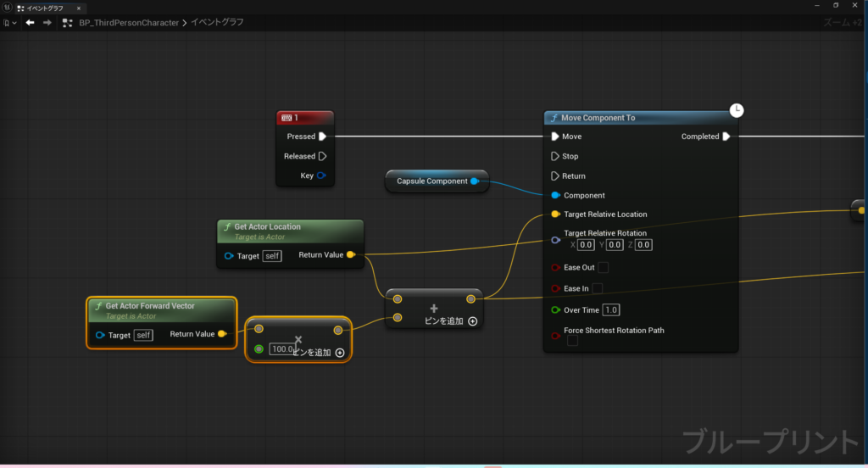Close the イベントグラフ tab
Viewport: 868px width, 468px height.
(x=79, y=8)
